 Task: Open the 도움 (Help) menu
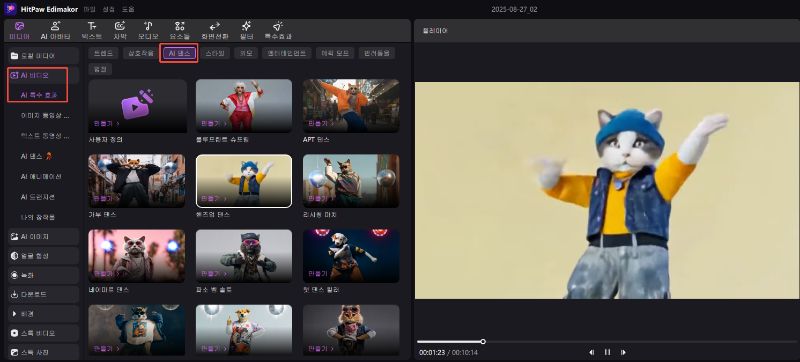128,9
